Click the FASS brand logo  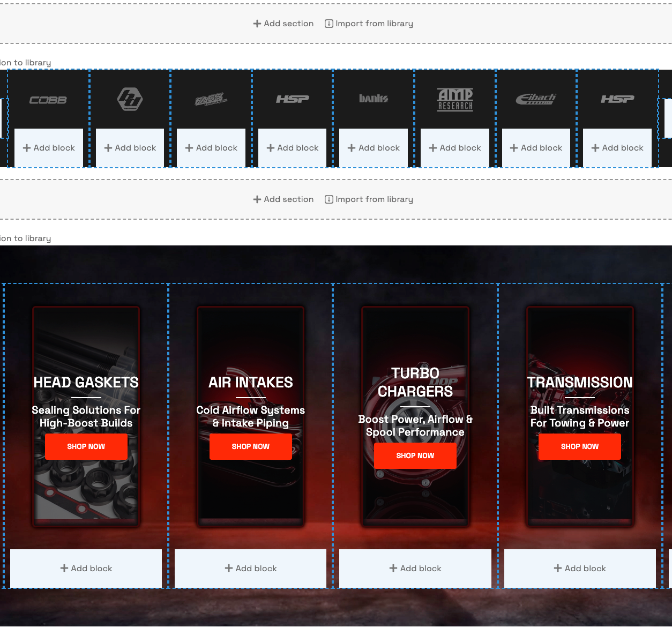tap(211, 99)
